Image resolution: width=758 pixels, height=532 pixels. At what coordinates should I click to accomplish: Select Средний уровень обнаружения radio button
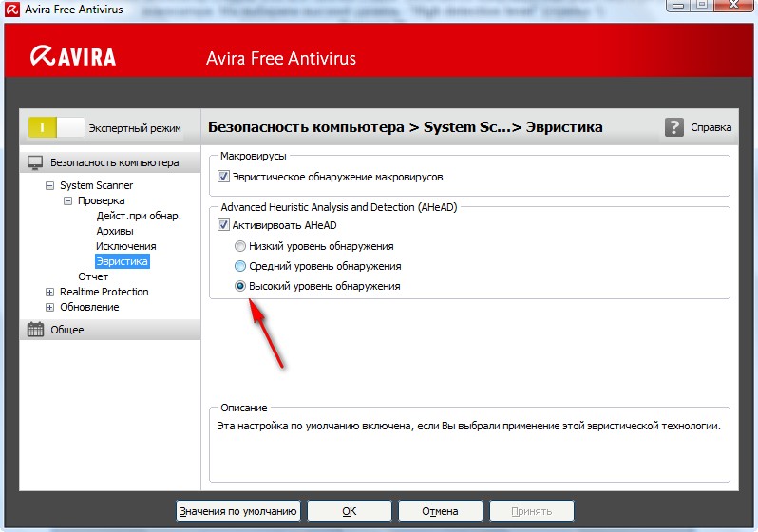239,266
